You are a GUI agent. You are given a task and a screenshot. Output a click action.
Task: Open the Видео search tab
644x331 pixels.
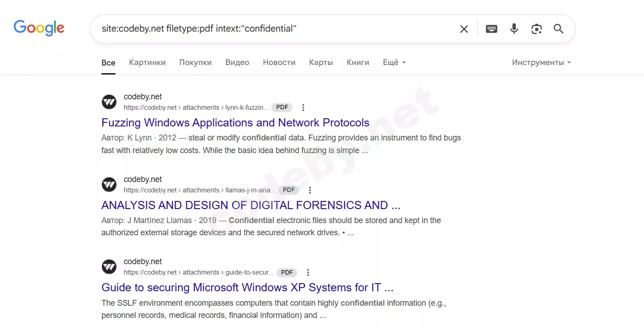click(x=237, y=62)
